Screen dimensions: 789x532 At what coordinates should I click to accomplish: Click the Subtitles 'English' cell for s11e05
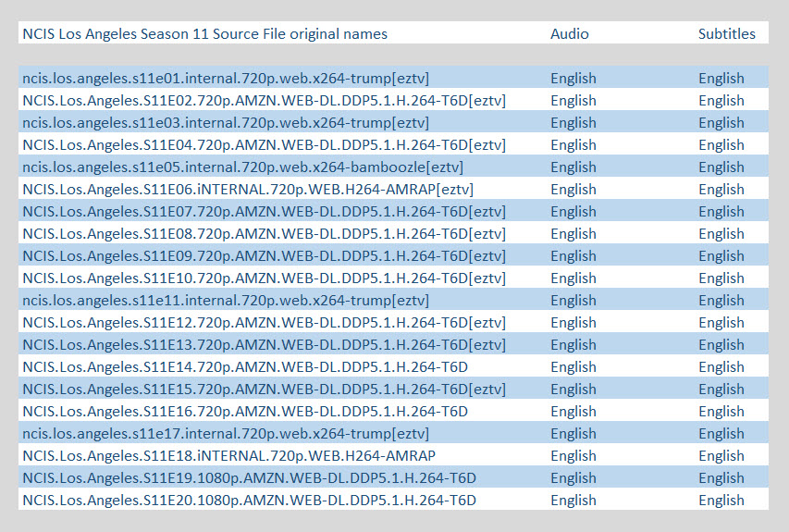click(x=721, y=167)
